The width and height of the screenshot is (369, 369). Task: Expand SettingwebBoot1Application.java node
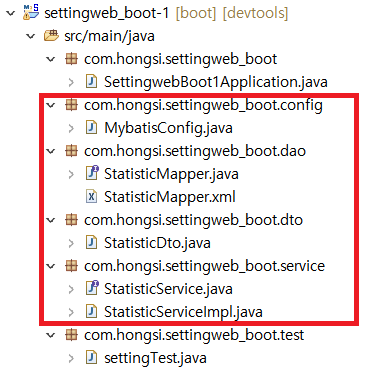click(x=71, y=82)
